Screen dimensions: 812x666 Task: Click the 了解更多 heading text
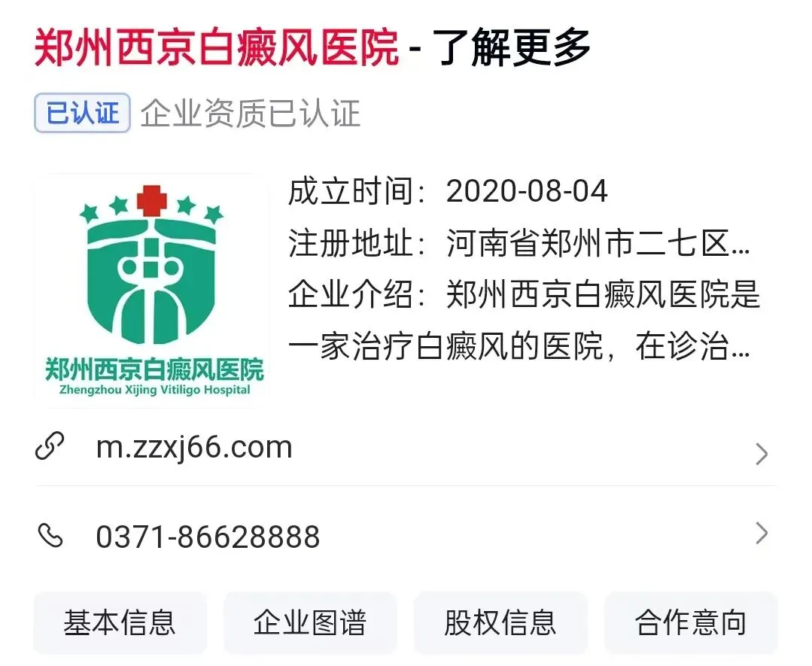(x=511, y=47)
